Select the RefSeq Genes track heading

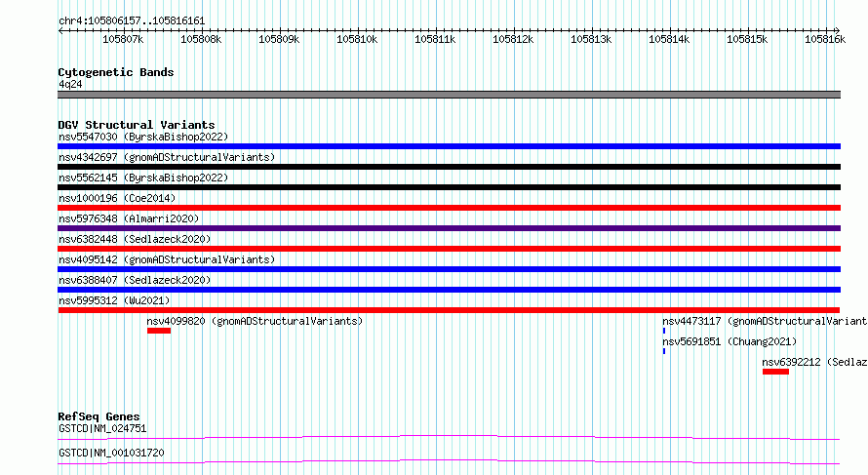99,416
